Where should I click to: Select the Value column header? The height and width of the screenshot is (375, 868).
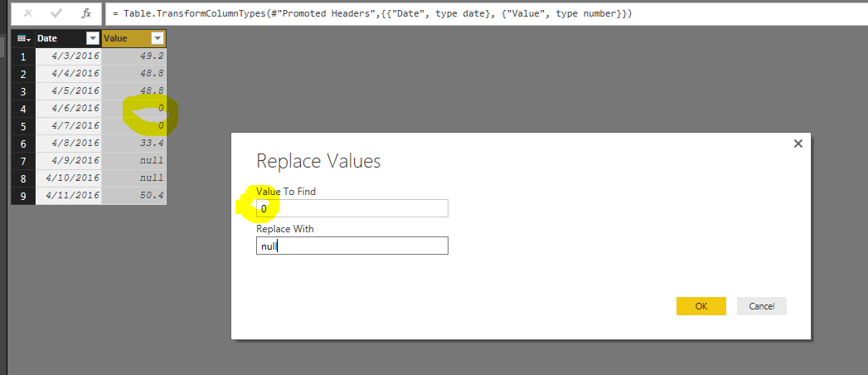(134, 38)
